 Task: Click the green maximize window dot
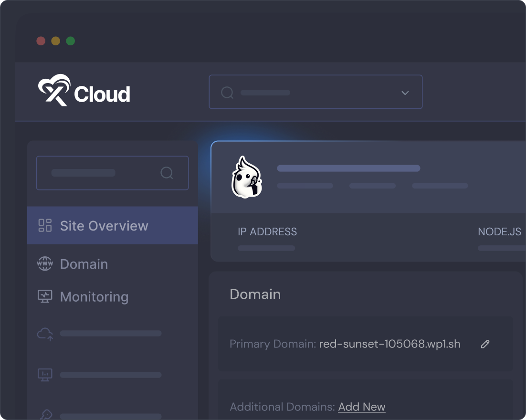(x=71, y=41)
